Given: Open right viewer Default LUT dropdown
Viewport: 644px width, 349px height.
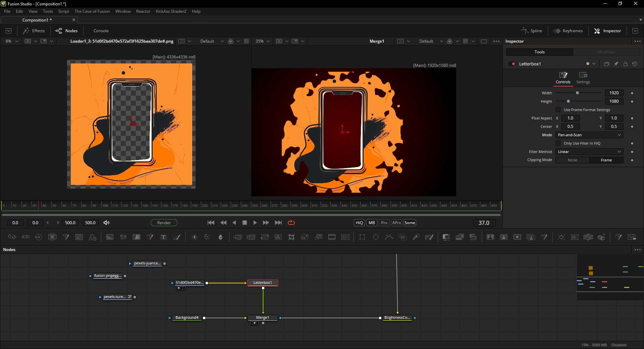Looking at the screenshot, I should [x=430, y=41].
